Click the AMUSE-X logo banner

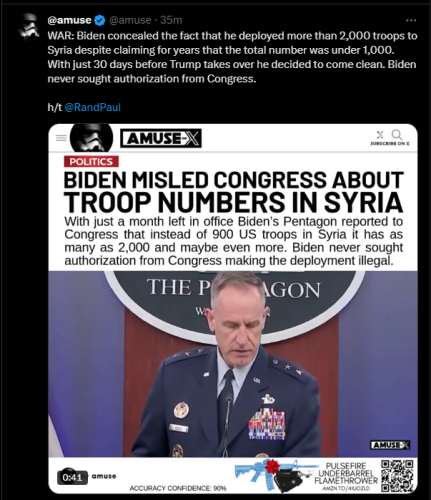point(161,138)
